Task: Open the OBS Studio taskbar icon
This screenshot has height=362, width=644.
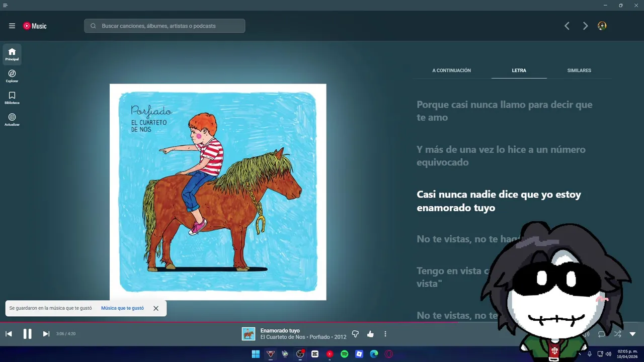Action: (300, 354)
